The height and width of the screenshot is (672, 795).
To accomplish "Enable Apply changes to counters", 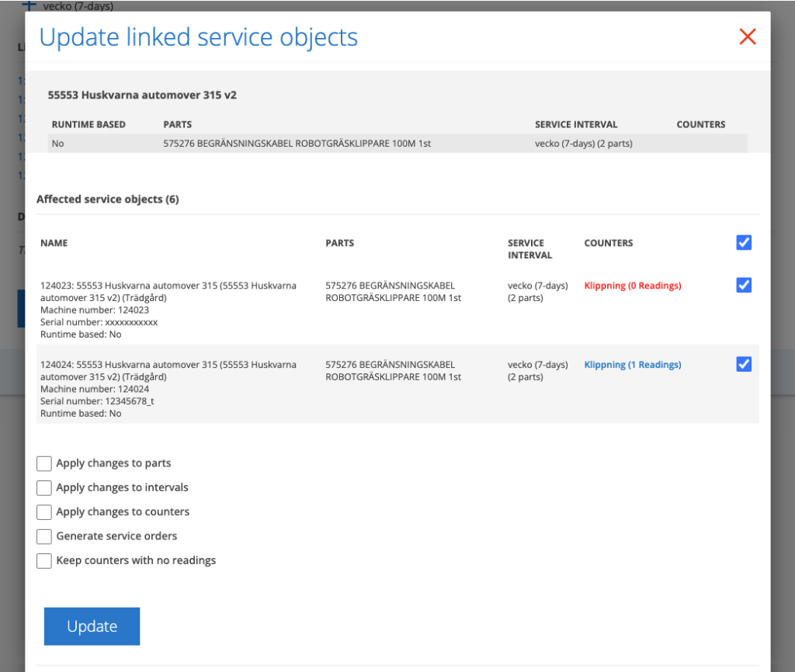I will [x=44, y=512].
